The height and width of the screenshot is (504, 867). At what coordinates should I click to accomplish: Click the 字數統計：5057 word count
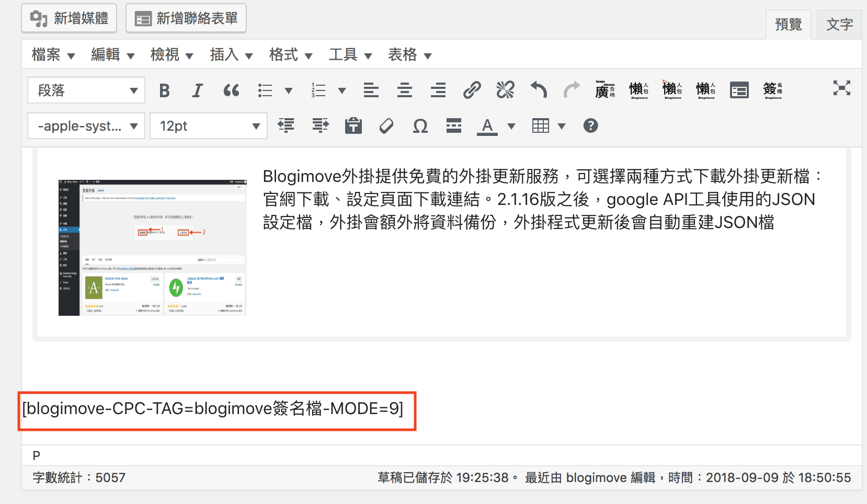[79, 477]
